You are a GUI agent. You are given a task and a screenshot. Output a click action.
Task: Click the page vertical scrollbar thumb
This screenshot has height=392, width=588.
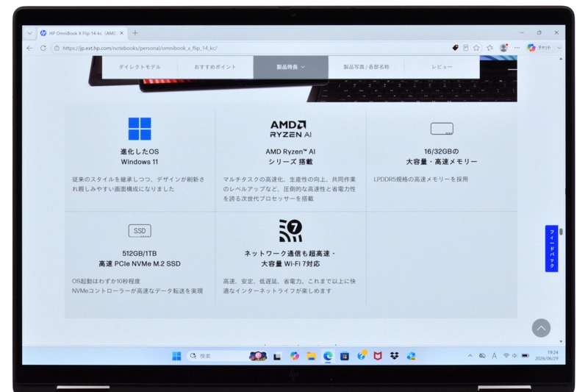tap(561, 232)
